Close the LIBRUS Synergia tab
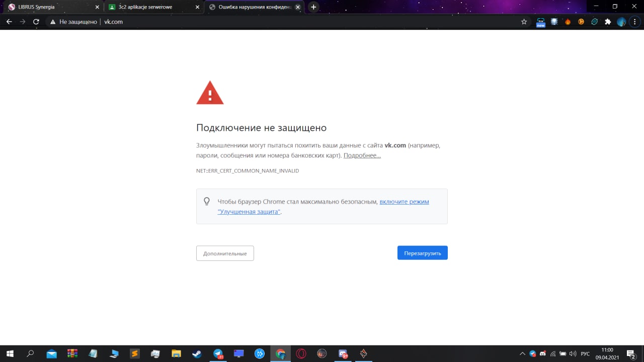Image resolution: width=644 pixels, height=362 pixels. tap(97, 7)
